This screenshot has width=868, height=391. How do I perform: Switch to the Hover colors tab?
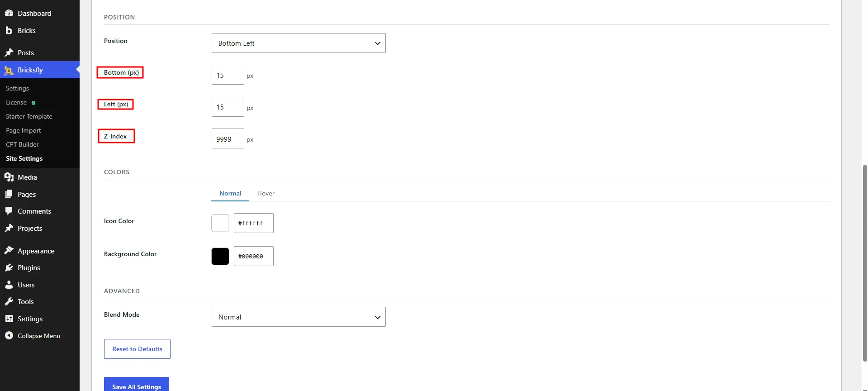266,193
